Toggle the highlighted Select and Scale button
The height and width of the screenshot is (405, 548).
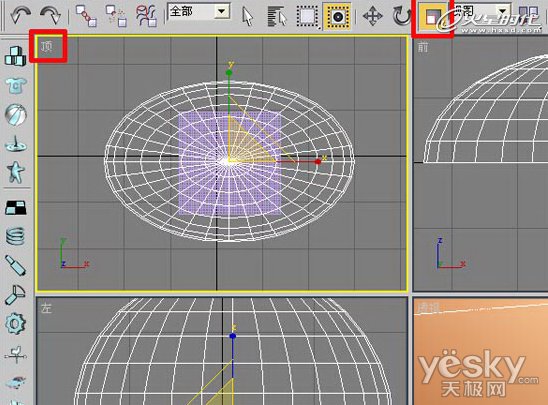tap(433, 16)
